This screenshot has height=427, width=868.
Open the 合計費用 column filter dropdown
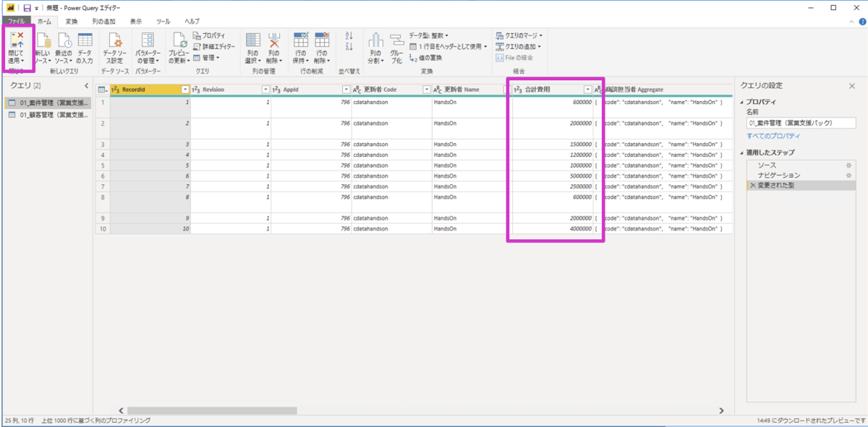587,90
